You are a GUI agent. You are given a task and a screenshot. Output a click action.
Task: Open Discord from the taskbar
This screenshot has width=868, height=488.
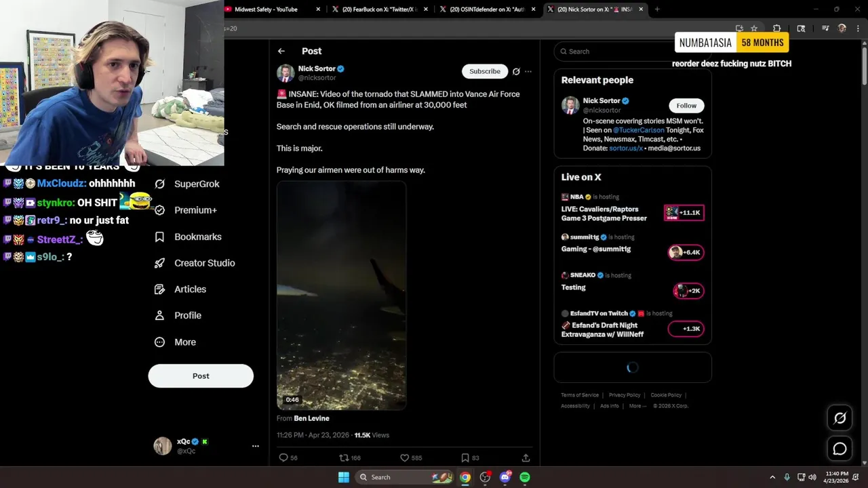point(505,477)
